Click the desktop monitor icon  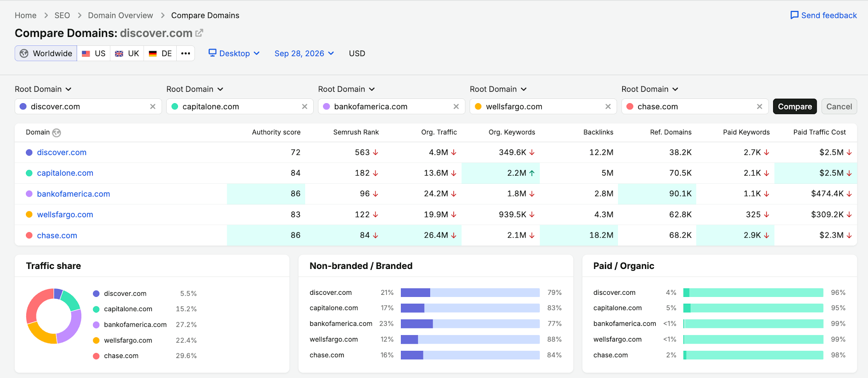212,53
